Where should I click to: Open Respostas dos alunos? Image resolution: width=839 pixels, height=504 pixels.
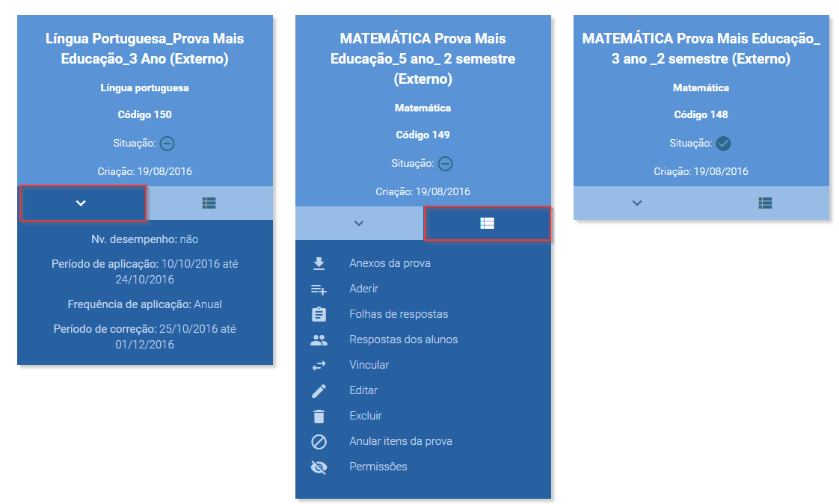[x=404, y=339]
